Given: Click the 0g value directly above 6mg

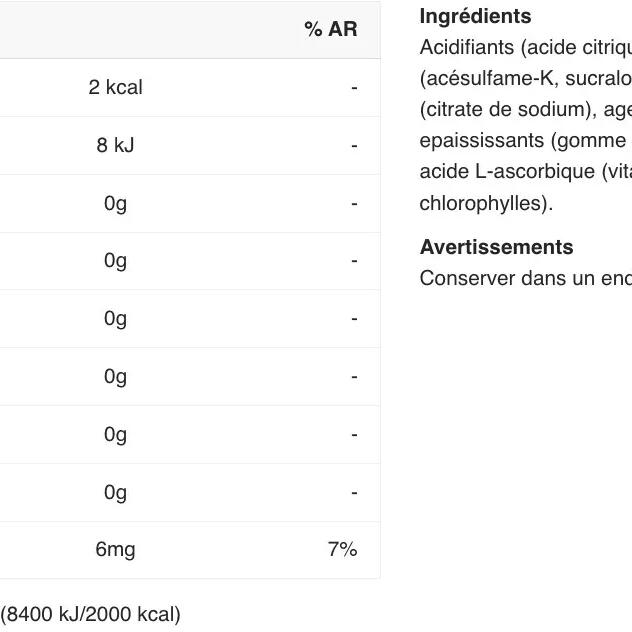Looking at the screenshot, I should [115, 492].
